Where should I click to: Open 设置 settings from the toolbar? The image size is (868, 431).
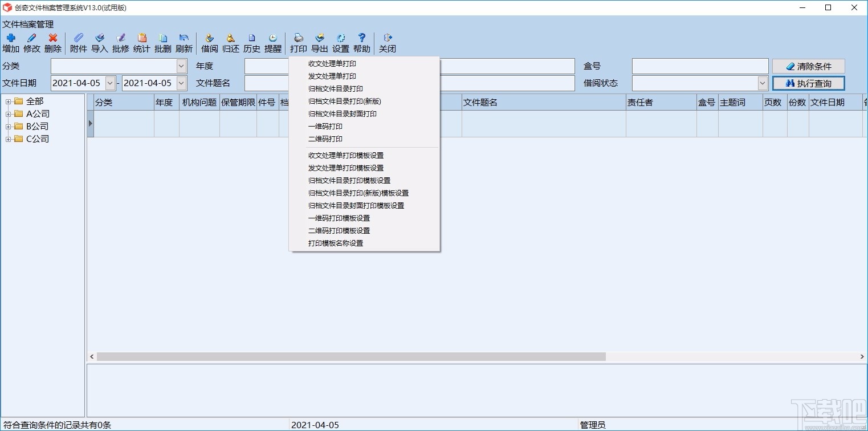[x=341, y=43]
